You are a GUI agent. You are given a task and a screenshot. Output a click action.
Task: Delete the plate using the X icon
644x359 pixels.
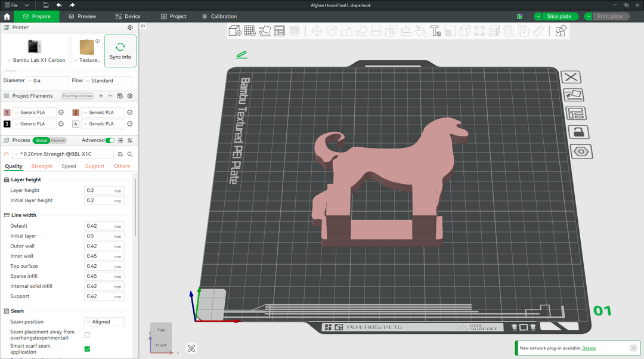(x=571, y=77)
